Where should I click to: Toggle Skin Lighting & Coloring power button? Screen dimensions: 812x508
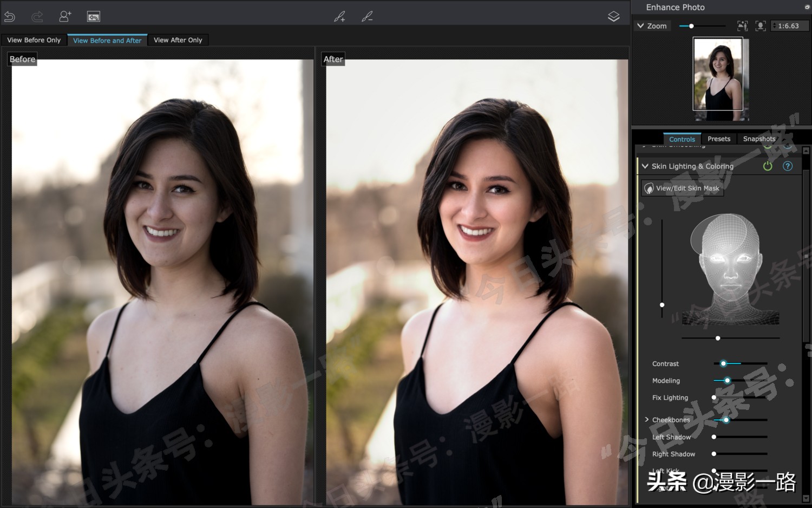pyautogui.click(x=768, y=166)
